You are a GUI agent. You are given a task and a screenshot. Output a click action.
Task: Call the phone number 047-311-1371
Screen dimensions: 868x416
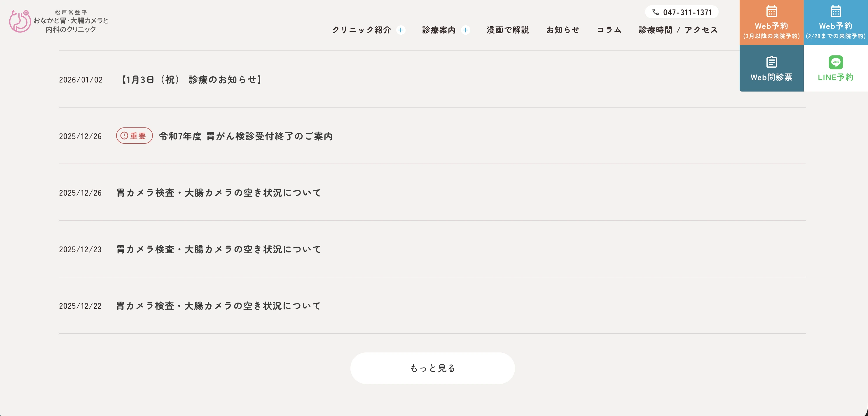[687, 13]
